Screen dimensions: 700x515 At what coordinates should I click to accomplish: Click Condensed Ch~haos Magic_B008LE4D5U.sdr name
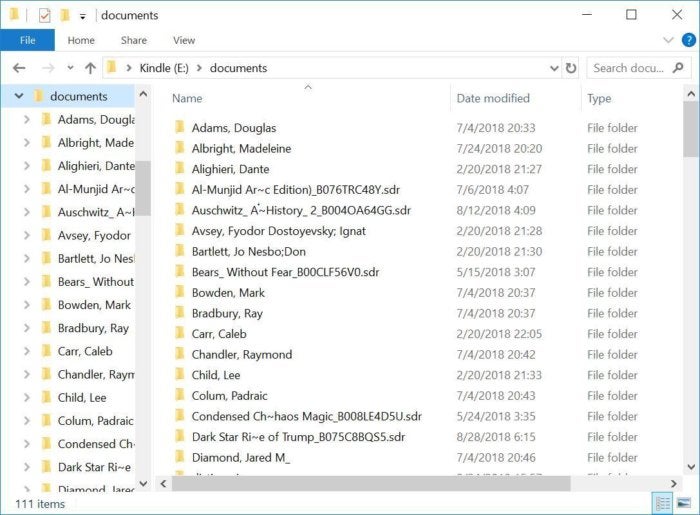(307, 416)
